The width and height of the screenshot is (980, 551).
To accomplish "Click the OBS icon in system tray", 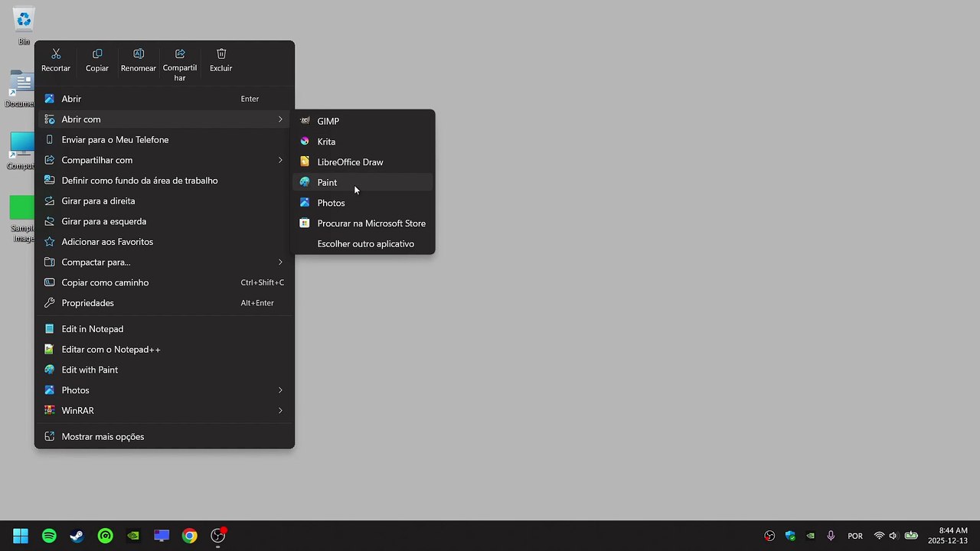I will 769,536.
